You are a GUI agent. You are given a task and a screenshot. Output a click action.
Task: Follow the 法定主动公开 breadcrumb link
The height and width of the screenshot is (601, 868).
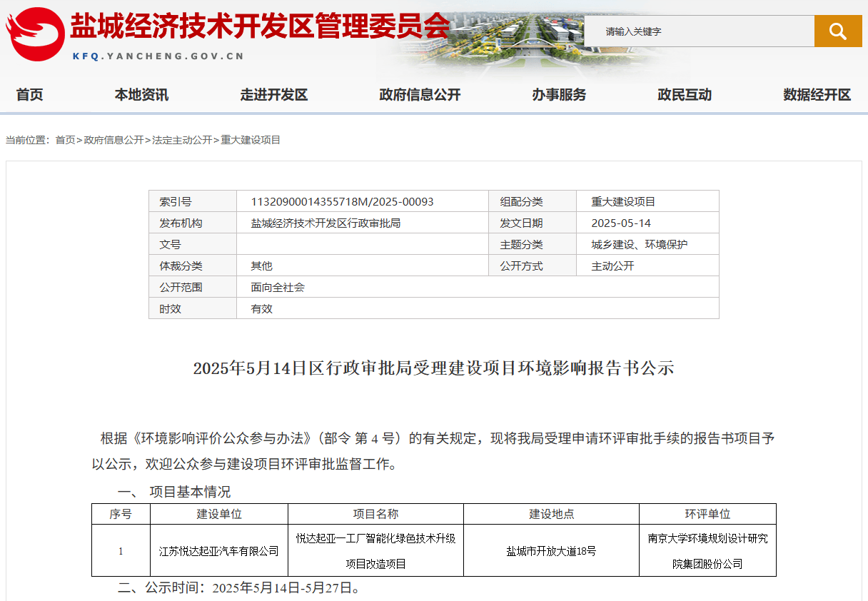[182, 140]
